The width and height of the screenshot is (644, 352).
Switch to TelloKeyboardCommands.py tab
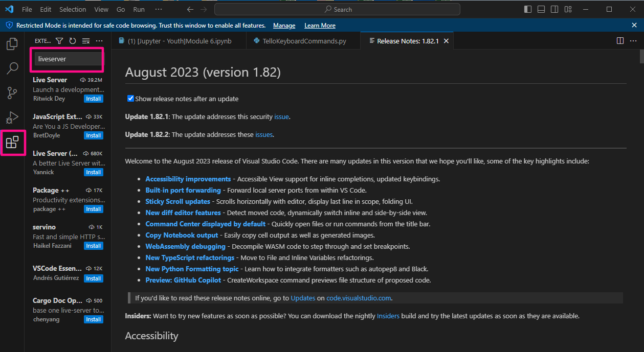(x=303, y=41)
